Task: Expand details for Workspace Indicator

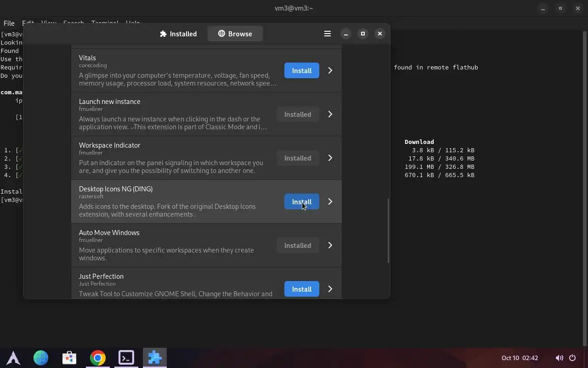Action: [330, 158]
